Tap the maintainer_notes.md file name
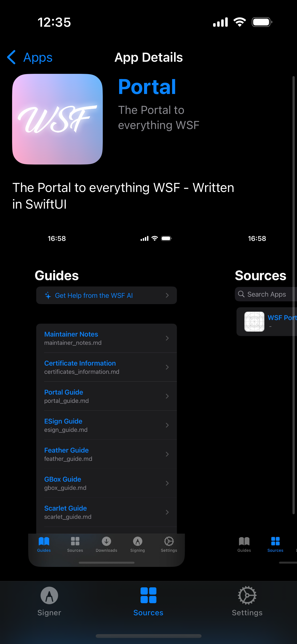297x644 pixels. [x=73, y=343]
